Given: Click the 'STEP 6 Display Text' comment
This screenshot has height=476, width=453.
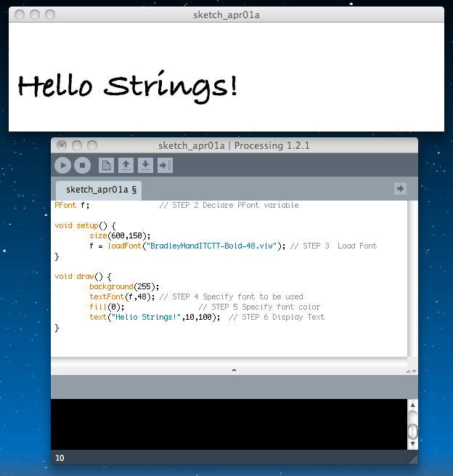Looking at the screenshot, I should [277, 318].
